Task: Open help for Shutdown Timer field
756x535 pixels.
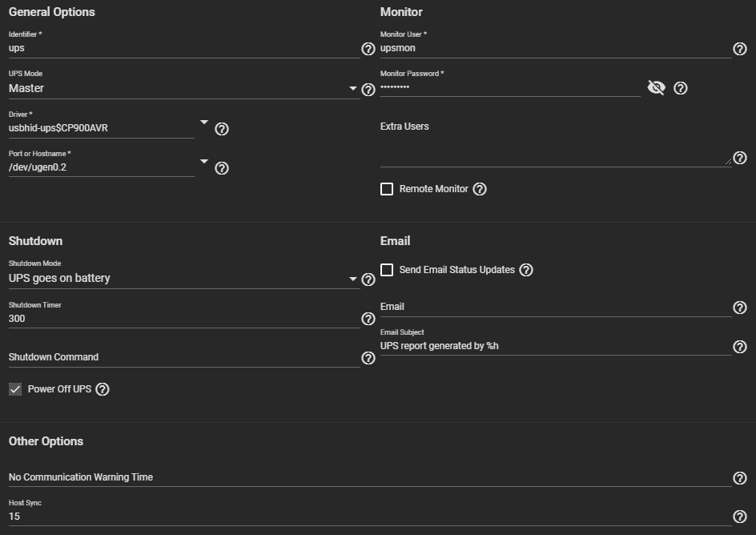Action: (x=368, y=320)
